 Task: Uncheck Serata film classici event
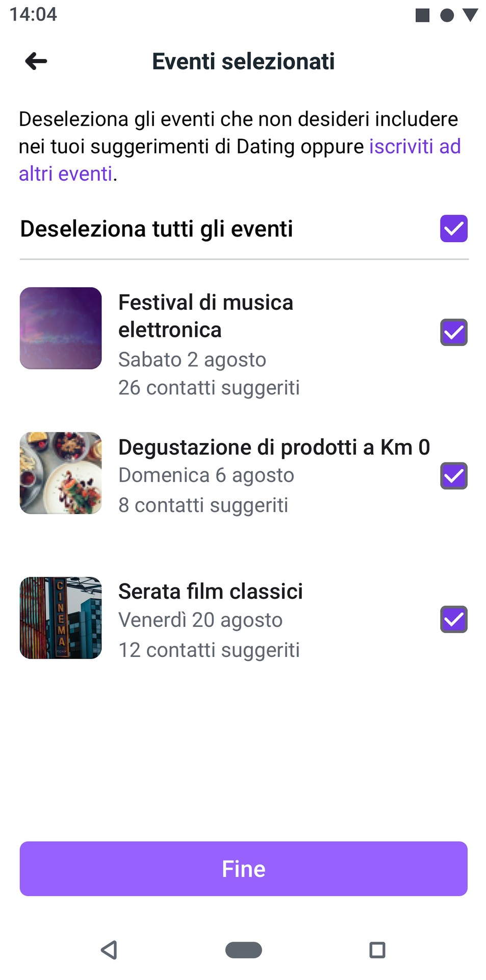pyautogui.click(x=453, y=619)
